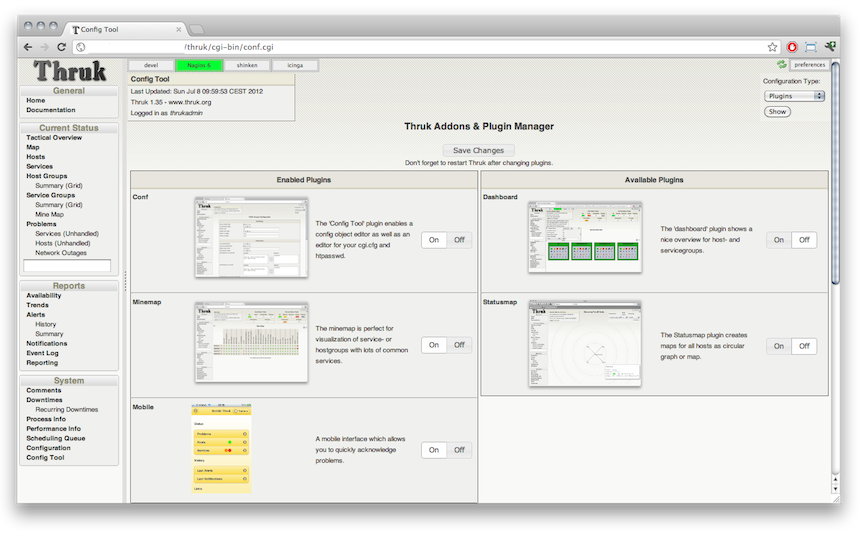This screenshot has width=864, height=536.
Task: Set the Minemap plugin to Off
Action: tap(459, 345)
